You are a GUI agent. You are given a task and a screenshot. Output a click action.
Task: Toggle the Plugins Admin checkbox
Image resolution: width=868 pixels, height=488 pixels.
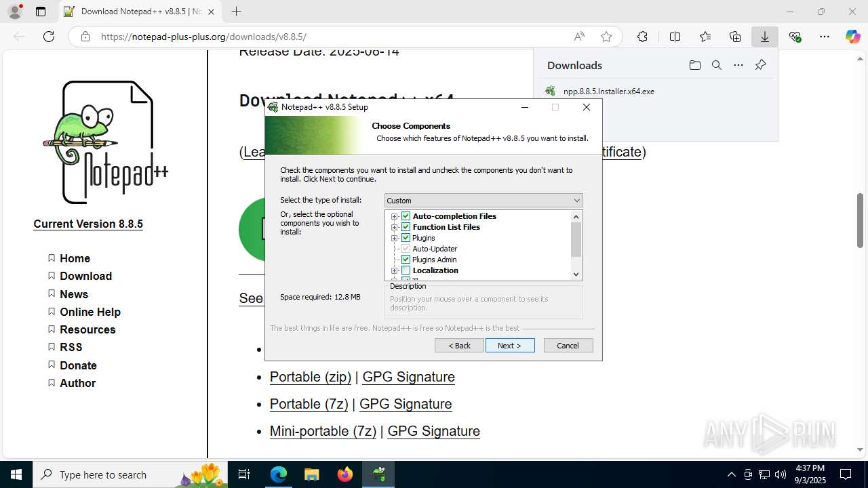[x=406, y=260]
